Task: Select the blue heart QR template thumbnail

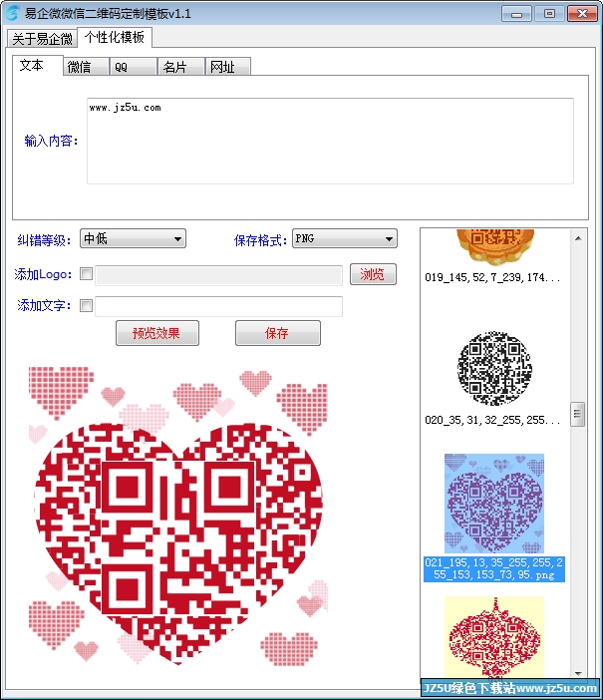Action: (494, 504)
